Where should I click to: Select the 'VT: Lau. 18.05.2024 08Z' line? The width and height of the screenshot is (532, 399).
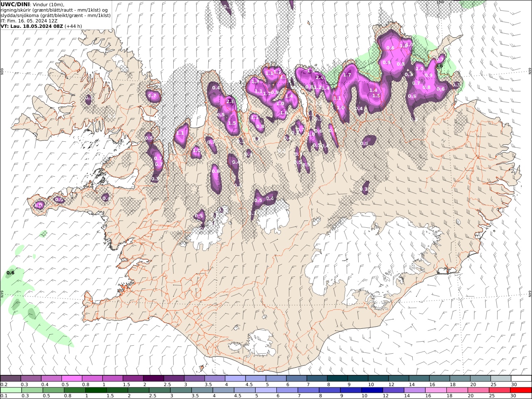tap(32, 26)
